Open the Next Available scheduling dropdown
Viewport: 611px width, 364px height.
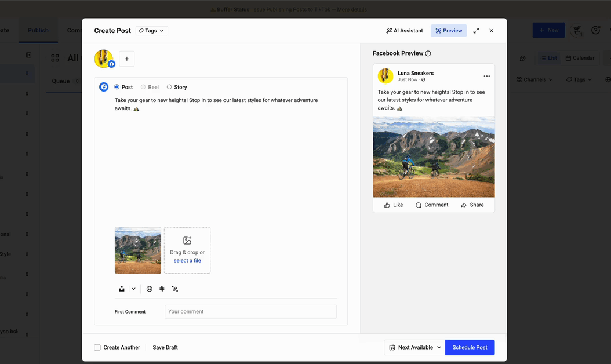point(413,347)
